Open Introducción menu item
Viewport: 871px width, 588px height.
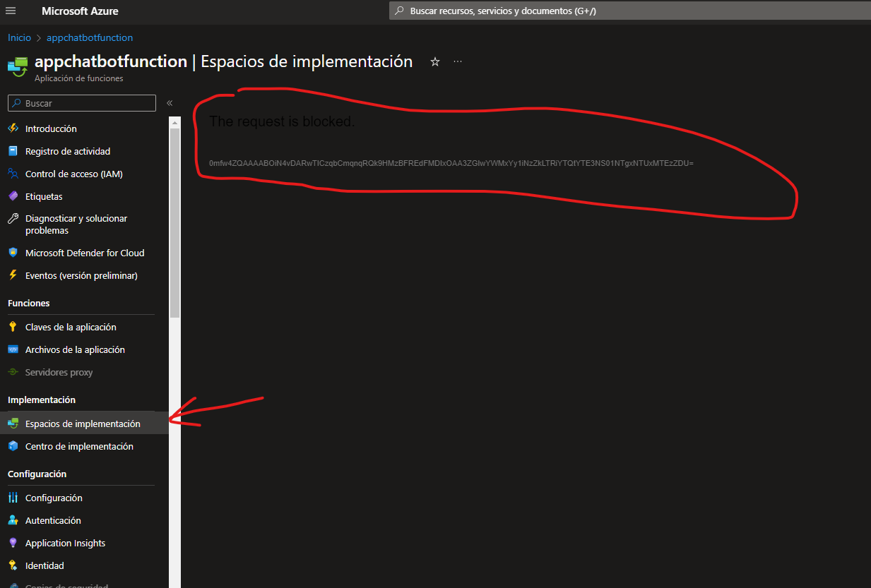[51, 128]
